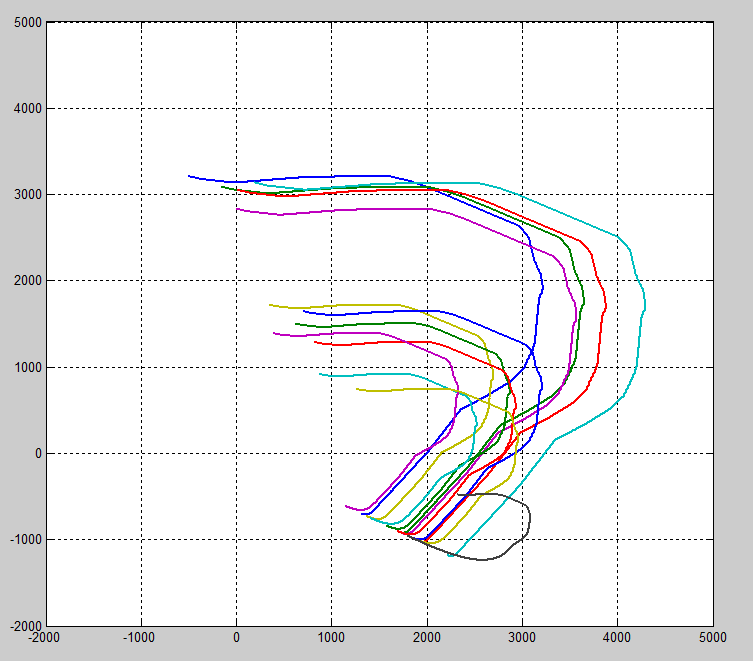Viewport: 753px width, 661px height.
Task: Click the x-axis tick label 4000
Action: pyautogui.click(x=617, y=636)
